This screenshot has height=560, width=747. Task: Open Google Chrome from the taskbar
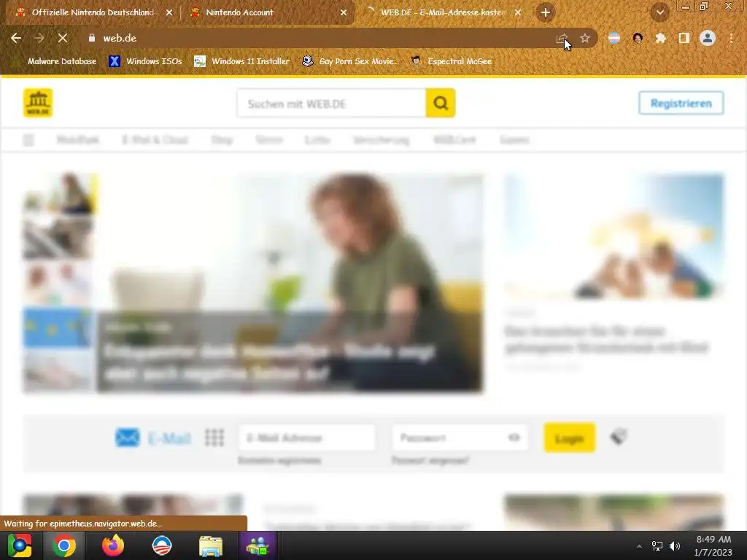tap(64, 545)
